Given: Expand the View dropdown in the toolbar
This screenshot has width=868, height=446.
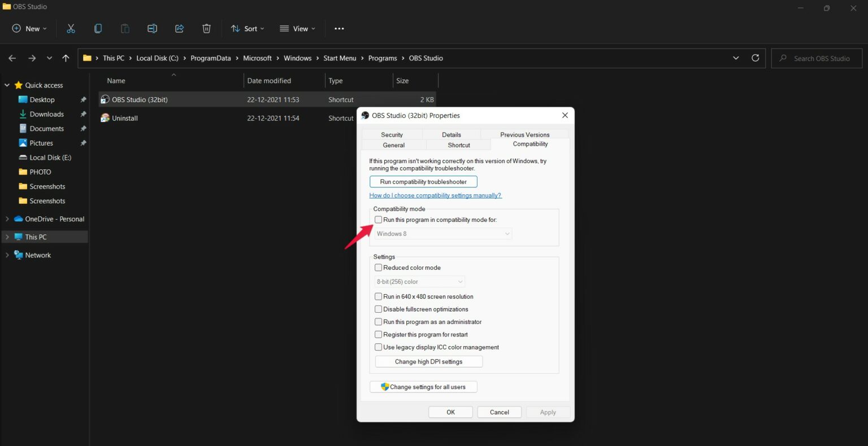Looking at the screenshot, I should click(x=297, y=28).
